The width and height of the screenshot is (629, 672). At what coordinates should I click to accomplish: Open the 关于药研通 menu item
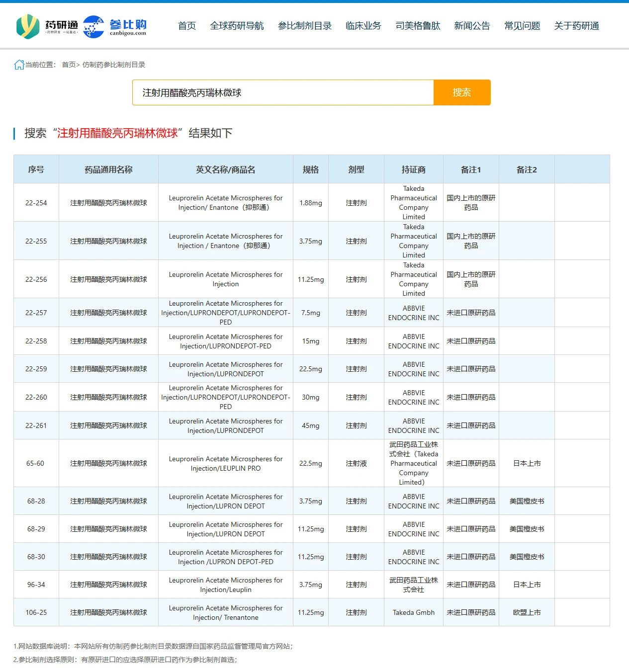(x=576, y=26)
